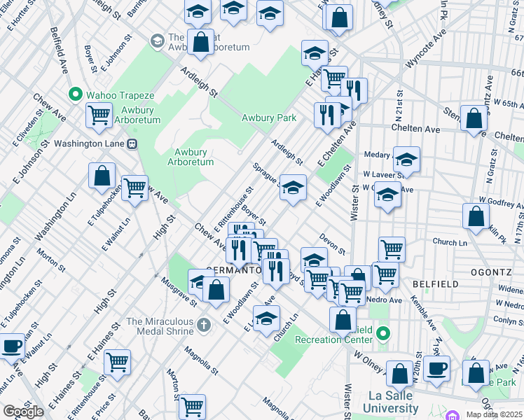The image size is (524, 420).
Task: Click the BELFIELD neighborhood label
Action: (x=436, y=284)
